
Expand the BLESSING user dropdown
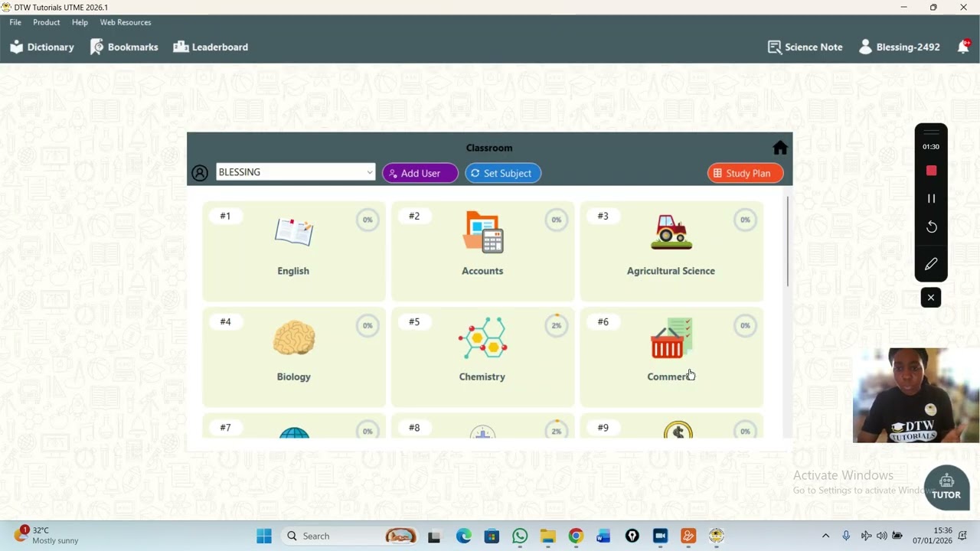coord(296,172)
